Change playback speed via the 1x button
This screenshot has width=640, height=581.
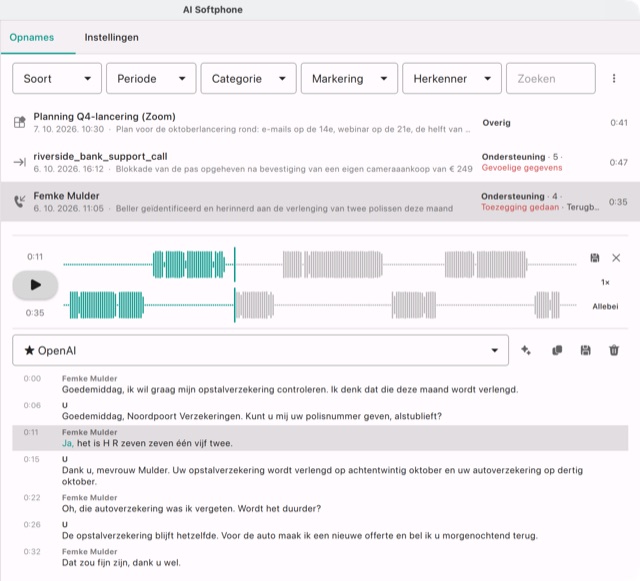[605, 282]
